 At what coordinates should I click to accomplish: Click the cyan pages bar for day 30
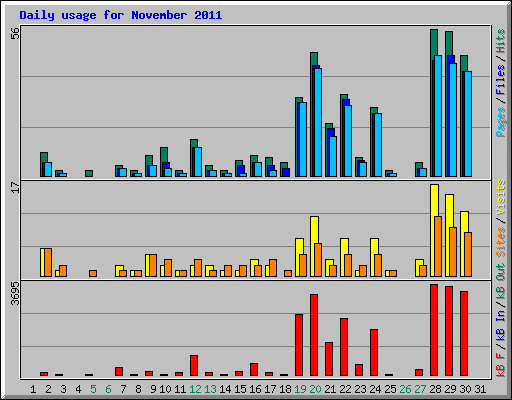point(468,124)
